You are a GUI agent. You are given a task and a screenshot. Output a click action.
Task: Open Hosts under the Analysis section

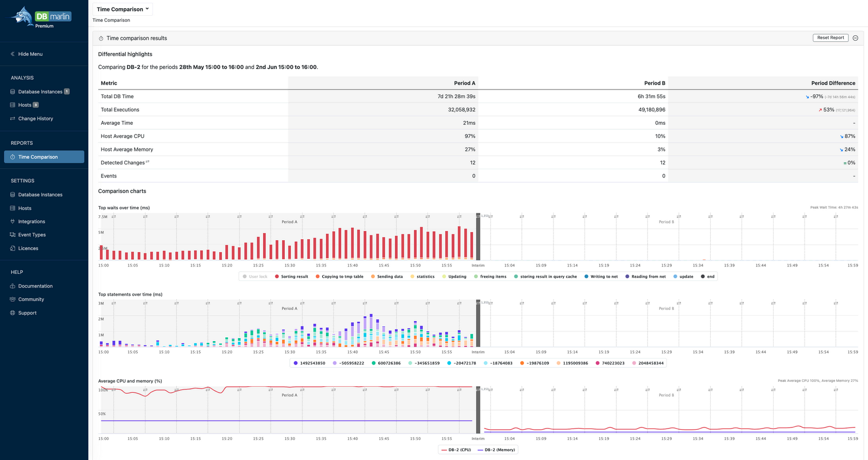point(24,105)
